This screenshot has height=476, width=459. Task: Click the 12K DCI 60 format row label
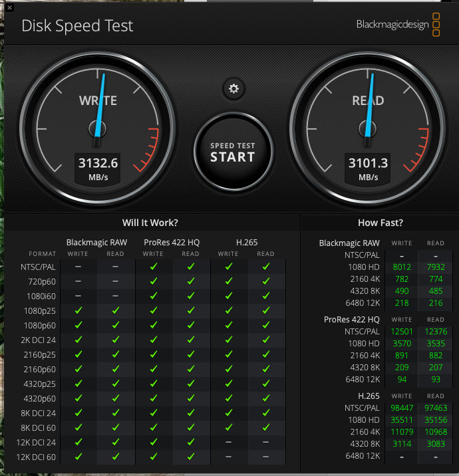coord(36,457)
